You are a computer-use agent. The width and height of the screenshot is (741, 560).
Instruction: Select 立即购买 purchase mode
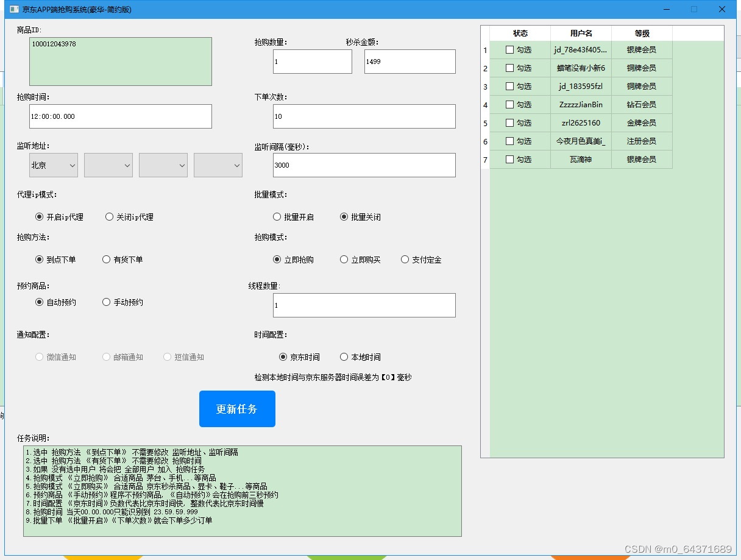pyautogui.click(x=343, y=259)
